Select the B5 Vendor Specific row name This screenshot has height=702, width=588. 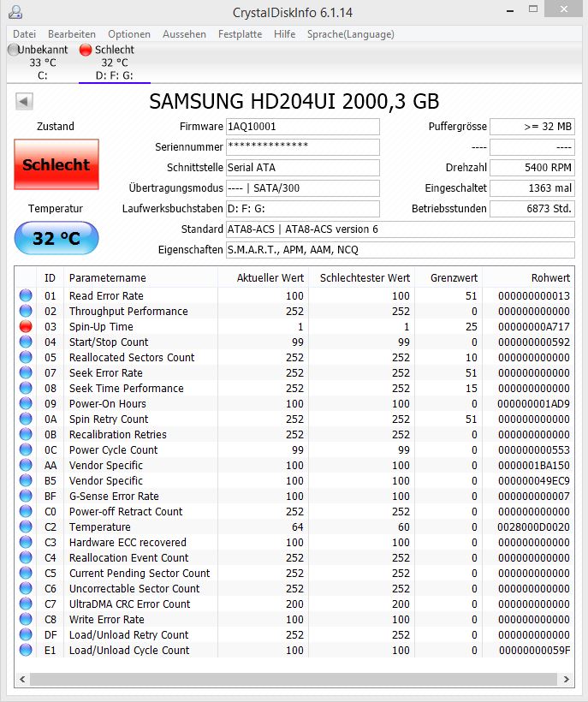coord(105,481)
